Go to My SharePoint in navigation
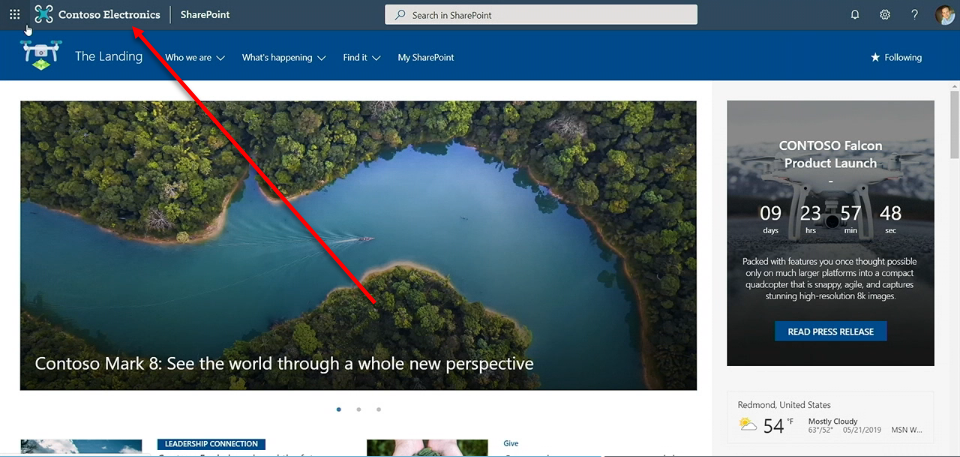960x457 pixels. 426,58
